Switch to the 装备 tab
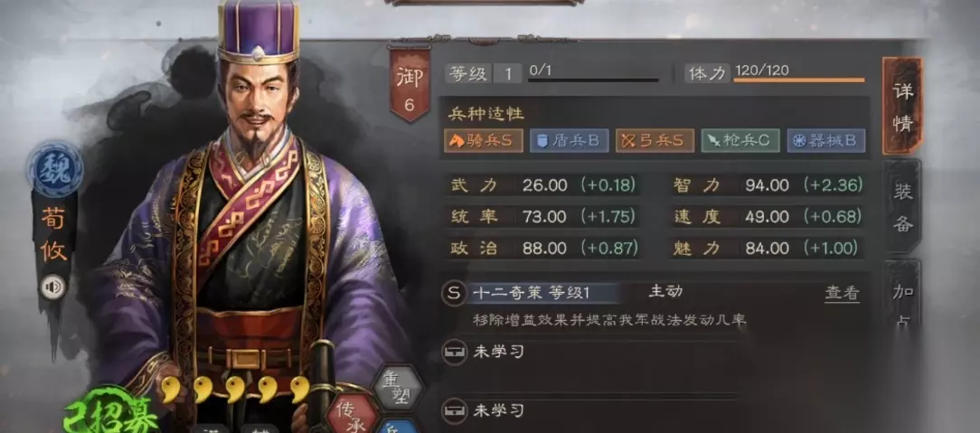Viewport: 980px width, 433px height. tap(902, 206)
